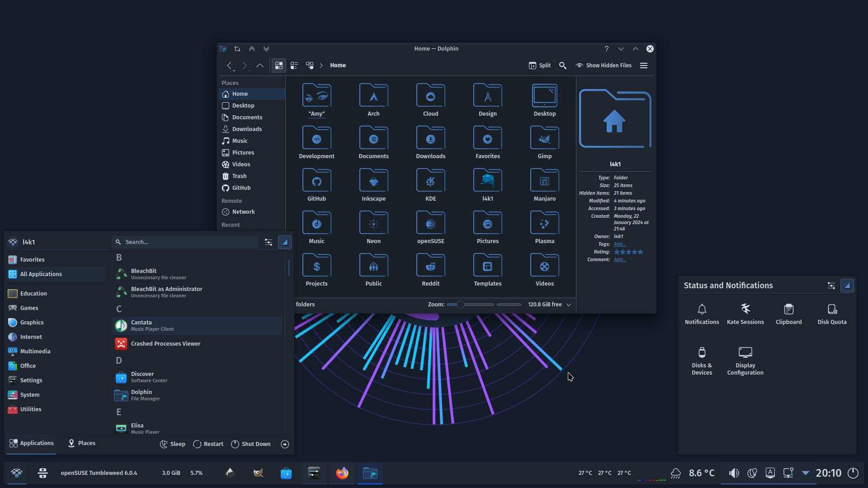Add tags link in information panel
Image resolution: width=868 pixels, height=488 pixels.
[x=619, y=244]
